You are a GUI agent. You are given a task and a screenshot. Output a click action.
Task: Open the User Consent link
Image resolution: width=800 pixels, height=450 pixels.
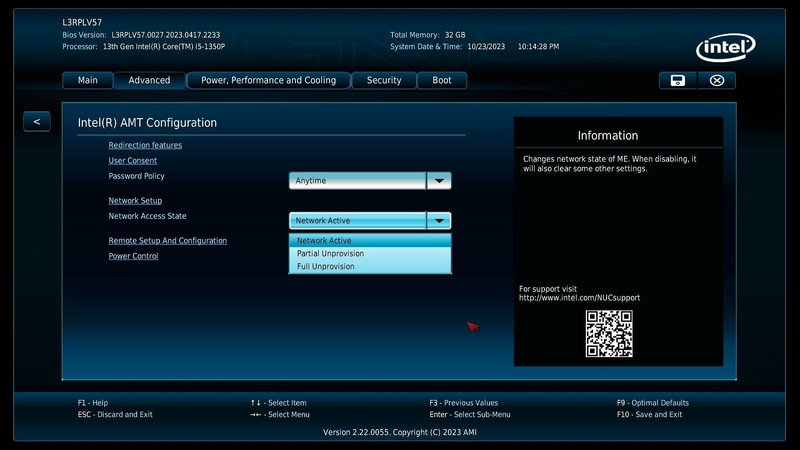[x=133, y=160]
